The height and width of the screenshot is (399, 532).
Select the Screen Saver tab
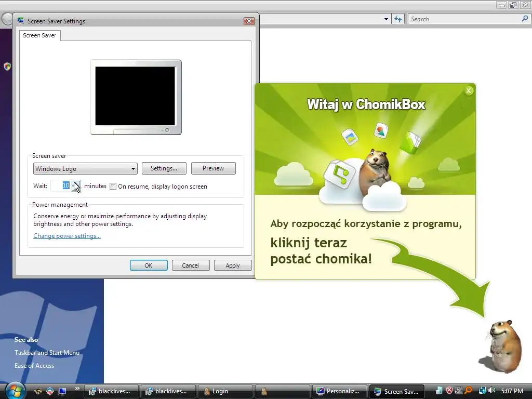pyautogui.click(x=39, y=35)
